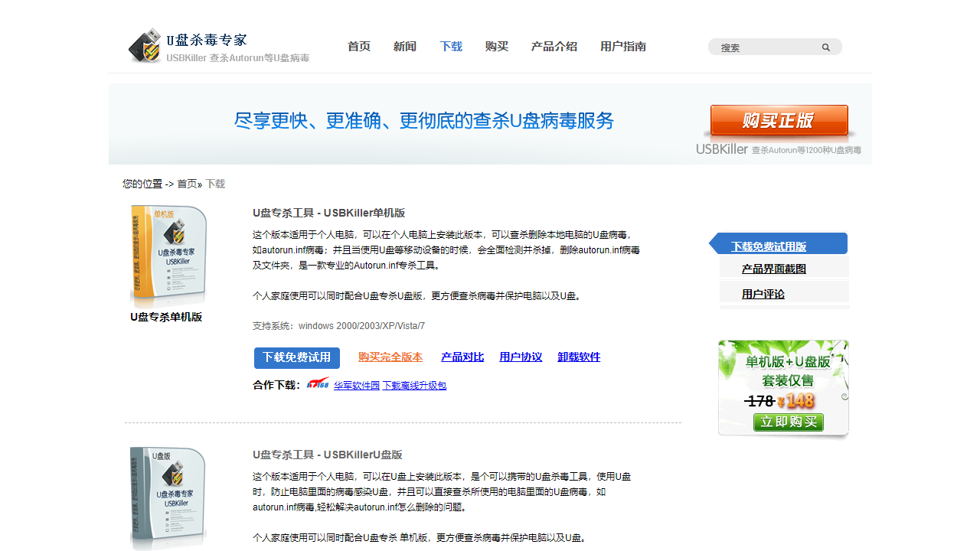Open the 产品对比 comparison link
The height and width of the screenshot is (551, 980).
pos(462,357)
